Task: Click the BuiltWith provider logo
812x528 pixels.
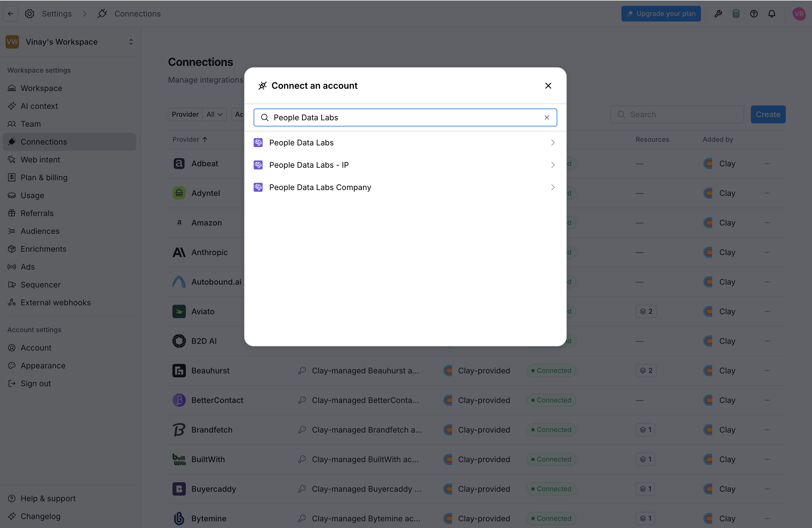Action: (179, 459)
